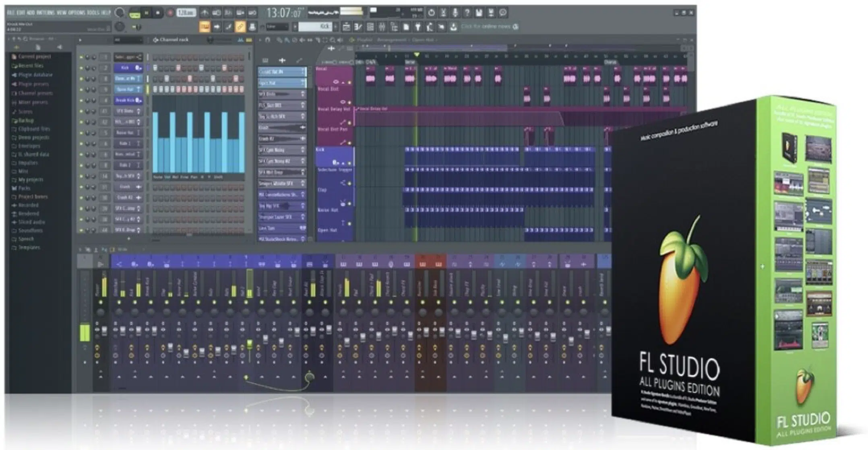Click the round info icon at top right
The width and height of the screenshot is (868, 450).
(x=503, y=13)
